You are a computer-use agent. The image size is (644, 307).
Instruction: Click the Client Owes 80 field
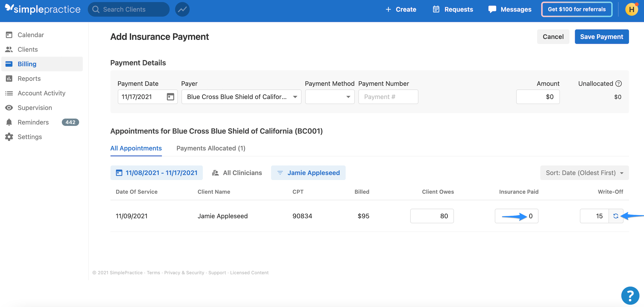(432, 216)
